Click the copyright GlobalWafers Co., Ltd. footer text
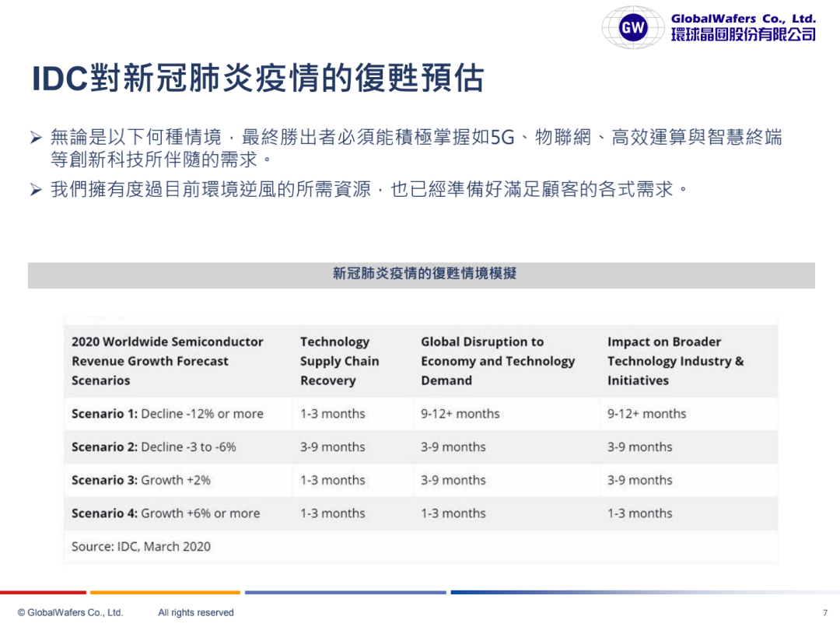The width and height of the screenshot is (840, 627). pos(70,612)
